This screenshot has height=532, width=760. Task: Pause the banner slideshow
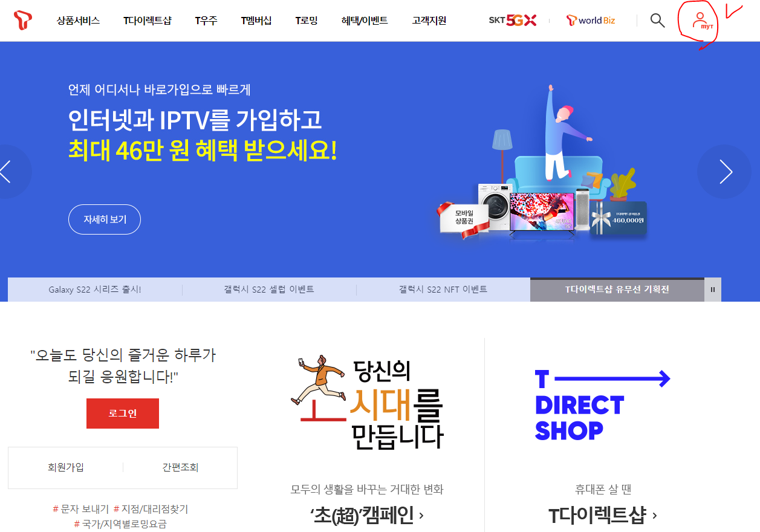tap(713, 290)
